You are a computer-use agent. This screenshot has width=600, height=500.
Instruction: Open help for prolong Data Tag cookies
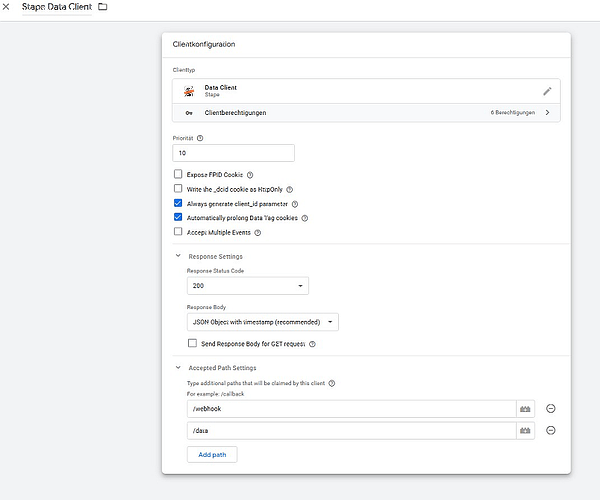[x=305, y=218]
